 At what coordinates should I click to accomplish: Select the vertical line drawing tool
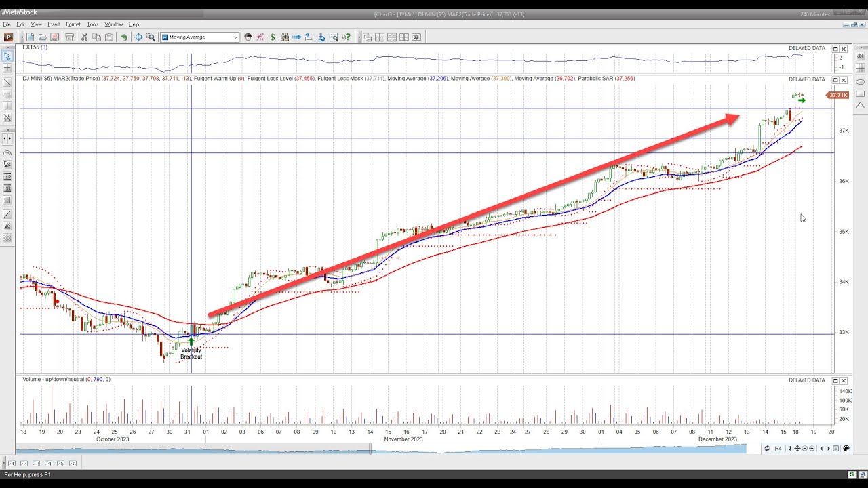[x=7, y=105]
